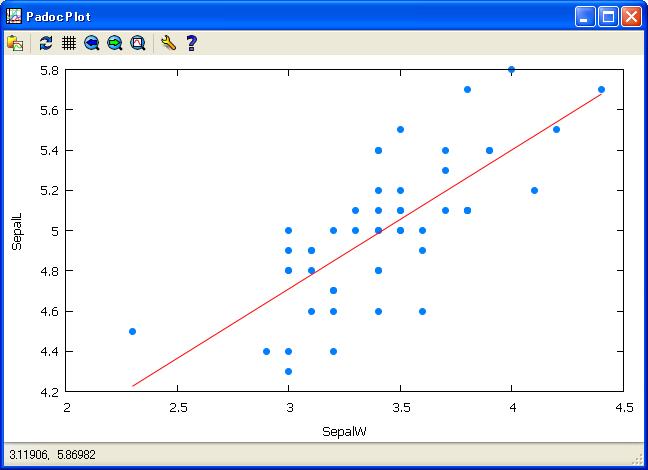Viewport: 648px width, 470px height.
Task: Click the topmost data point at SepalW 4
Action: (512, 70)
